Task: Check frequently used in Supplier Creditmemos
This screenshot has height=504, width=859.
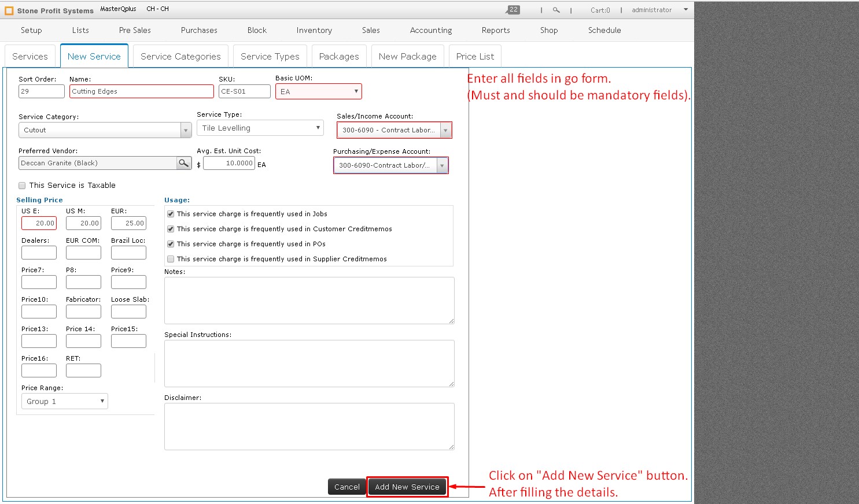Action: [171, 258]
